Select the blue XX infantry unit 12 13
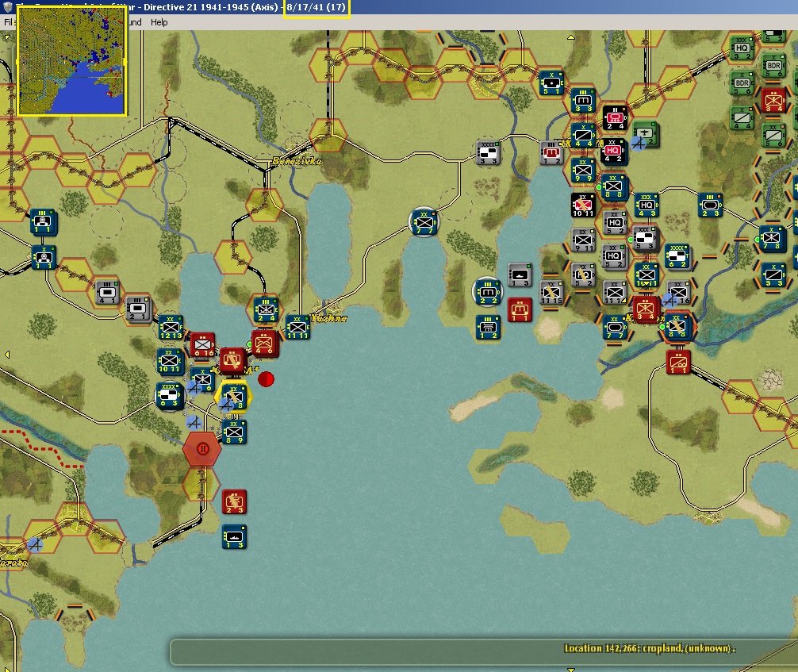The image size is (798, 672). [x=170, y=328]
